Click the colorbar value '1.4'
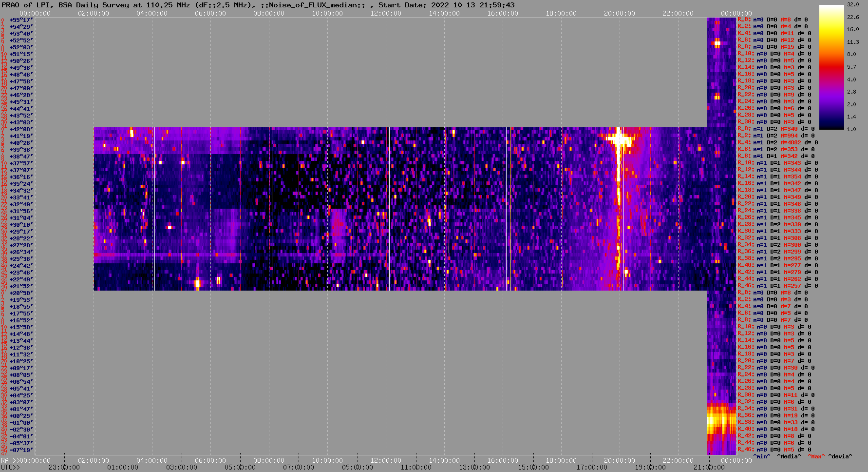868x472 pixels. click(851, 117)
